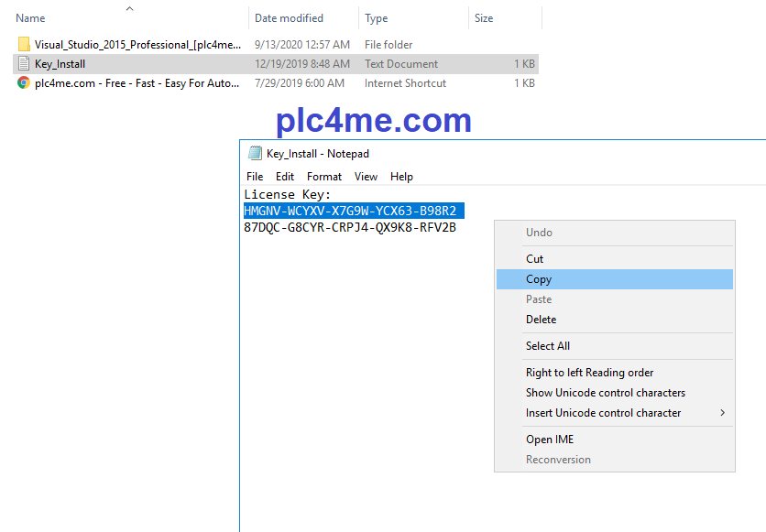Toggle Show Unicode control characters
This screenshot has height=532, width=766.
click(x=605, y=393)
